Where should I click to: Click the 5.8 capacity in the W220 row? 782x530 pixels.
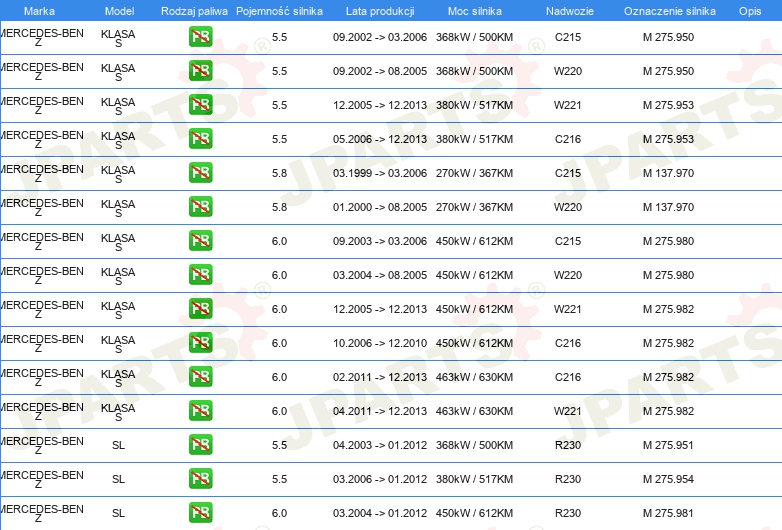point(279,207)
